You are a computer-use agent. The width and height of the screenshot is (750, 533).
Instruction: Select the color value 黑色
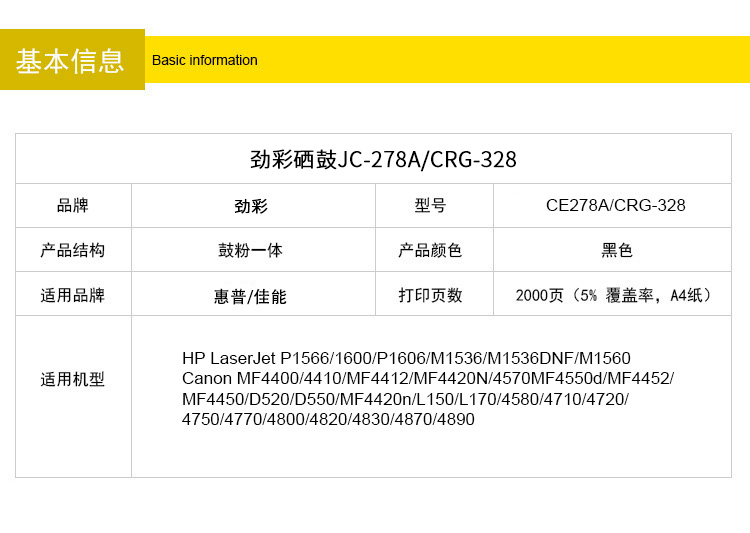(617, 251)
